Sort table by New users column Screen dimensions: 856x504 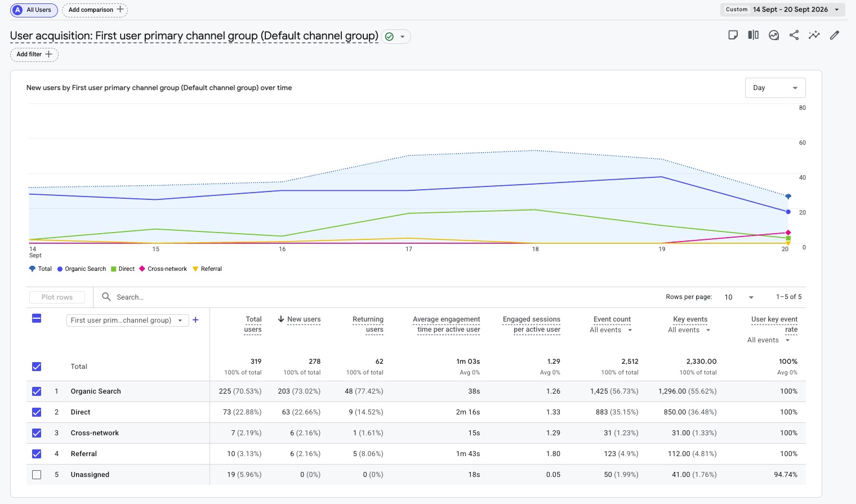click(304, 319)
